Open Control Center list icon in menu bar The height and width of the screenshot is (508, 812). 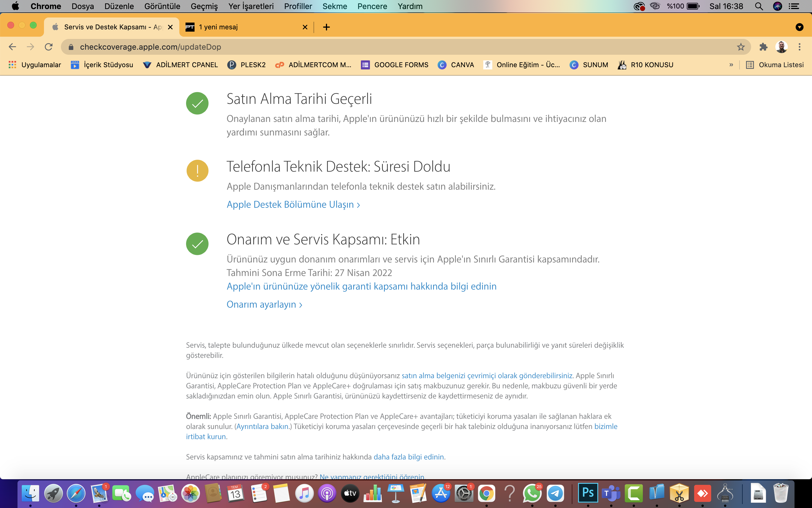click(794, 6)
